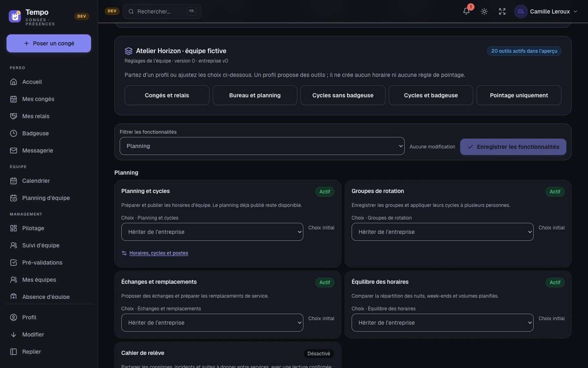
Task: Click the Pilotage dashboard icon
Action: [x=13, y=228]
